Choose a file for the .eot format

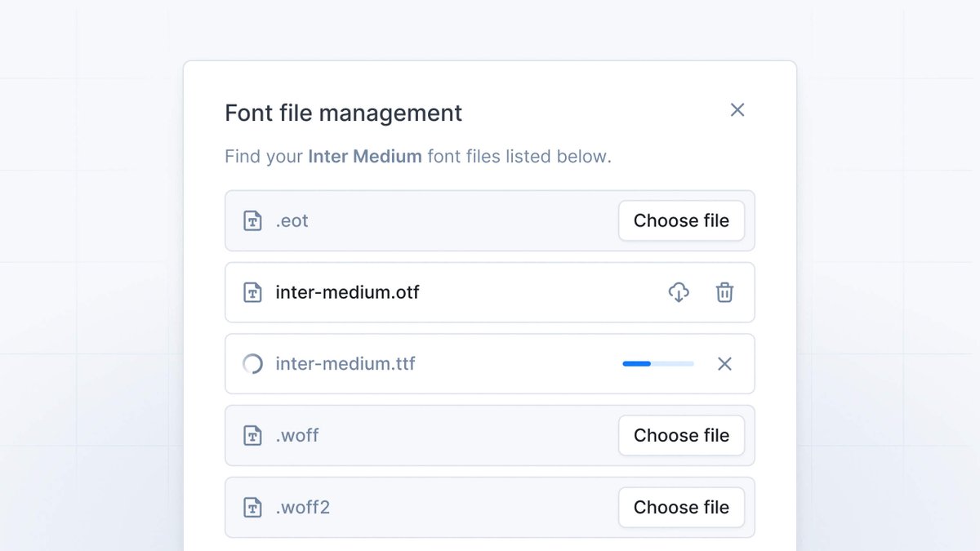coord(681,220)
